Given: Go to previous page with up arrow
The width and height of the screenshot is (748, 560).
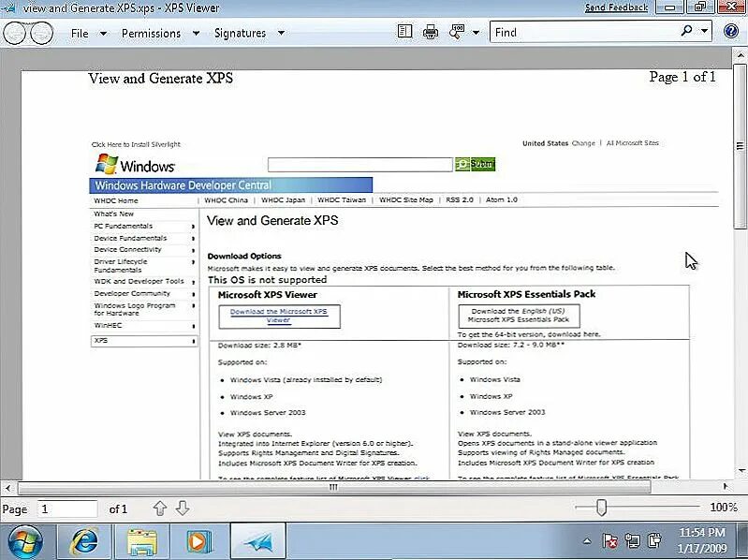Looking at the screenshot, I should point(160,508).
